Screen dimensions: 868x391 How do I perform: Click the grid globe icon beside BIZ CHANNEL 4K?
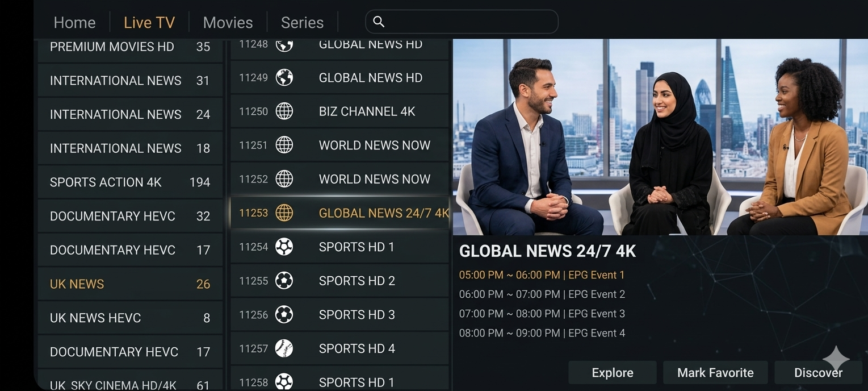284,111
